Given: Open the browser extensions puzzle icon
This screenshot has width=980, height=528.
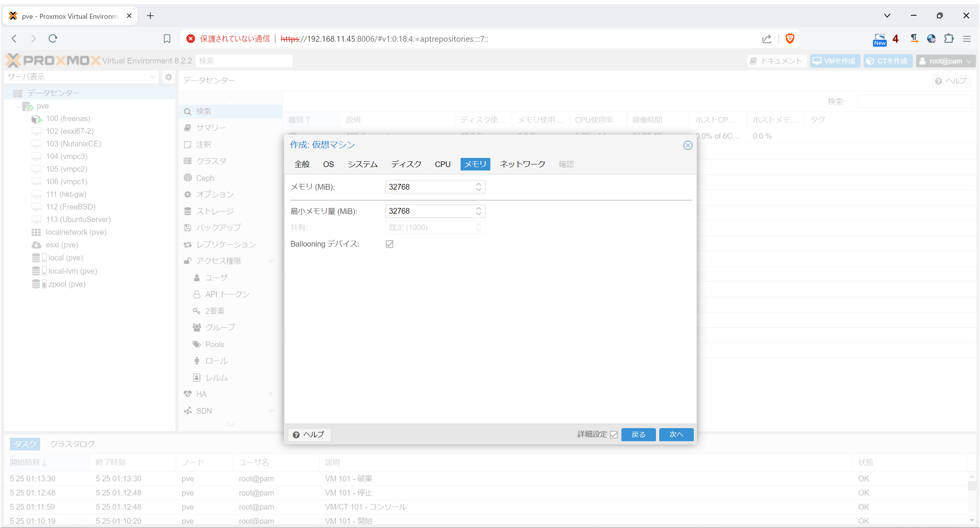Looking at the screenshot, I should (x=949, y=39).
